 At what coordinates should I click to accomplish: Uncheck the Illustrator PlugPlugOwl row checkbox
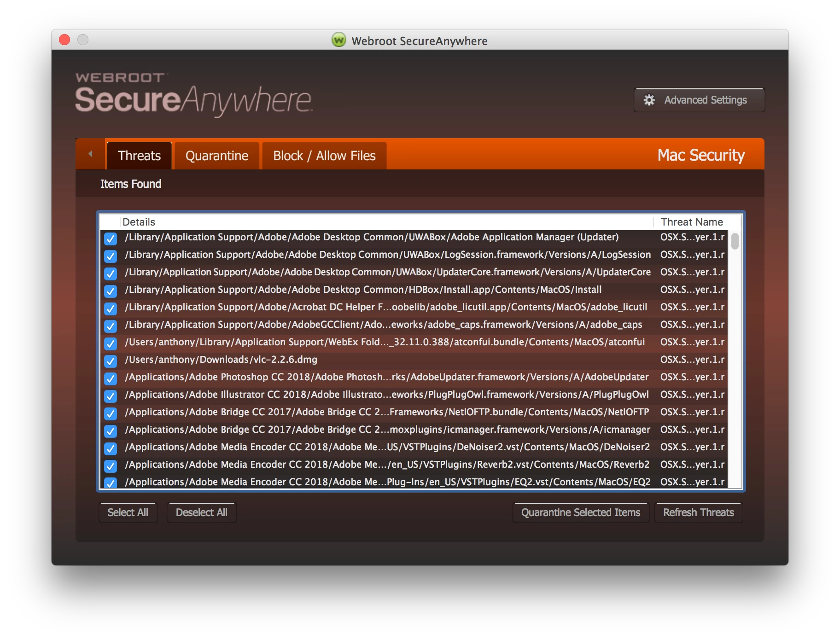[111, 396]
